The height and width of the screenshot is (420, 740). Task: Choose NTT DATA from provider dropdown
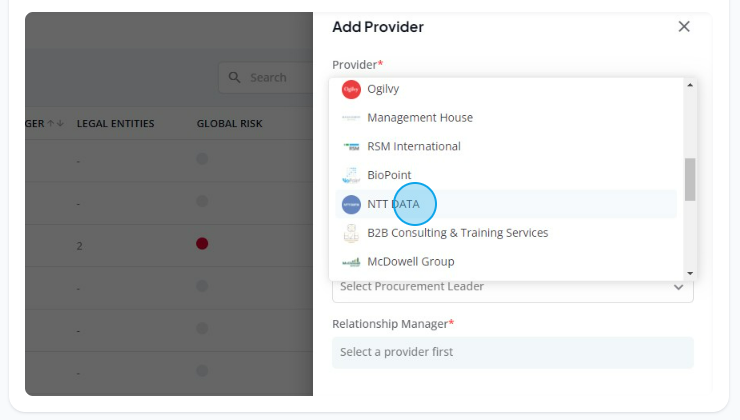click(x=506, y=204)
